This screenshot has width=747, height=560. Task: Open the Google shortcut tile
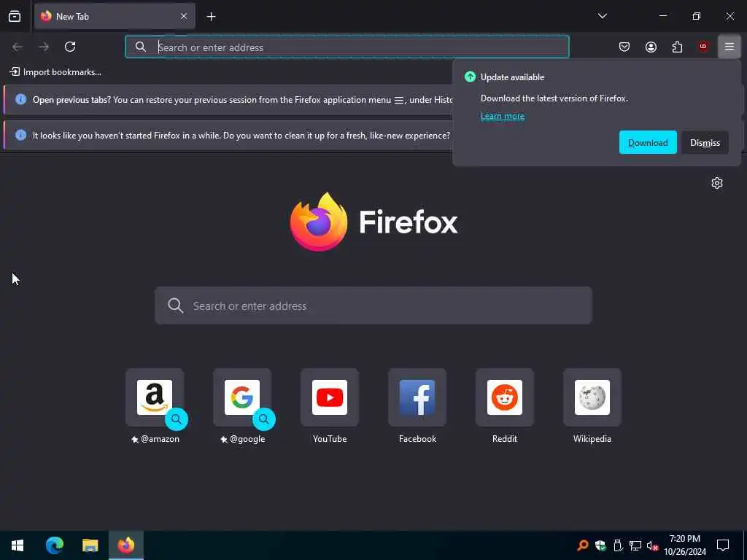(242, 397)
